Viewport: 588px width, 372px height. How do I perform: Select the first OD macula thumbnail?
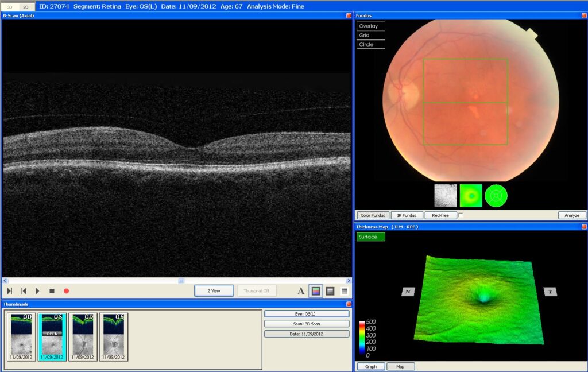[x=21, y=337]
